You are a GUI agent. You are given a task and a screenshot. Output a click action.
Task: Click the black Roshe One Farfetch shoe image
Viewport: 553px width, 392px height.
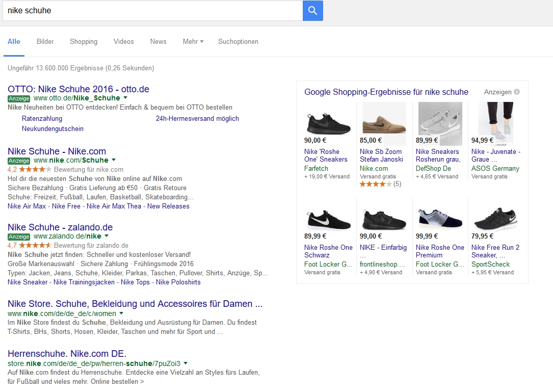tap(328, 123)
